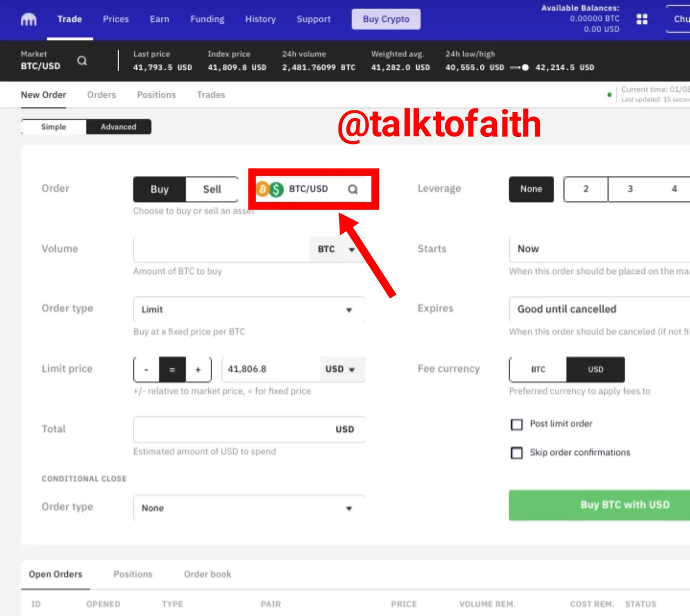The height and width of the screenshot is (616, 690).
Task: Click the OPENED column header
Action: click(103, 604)
